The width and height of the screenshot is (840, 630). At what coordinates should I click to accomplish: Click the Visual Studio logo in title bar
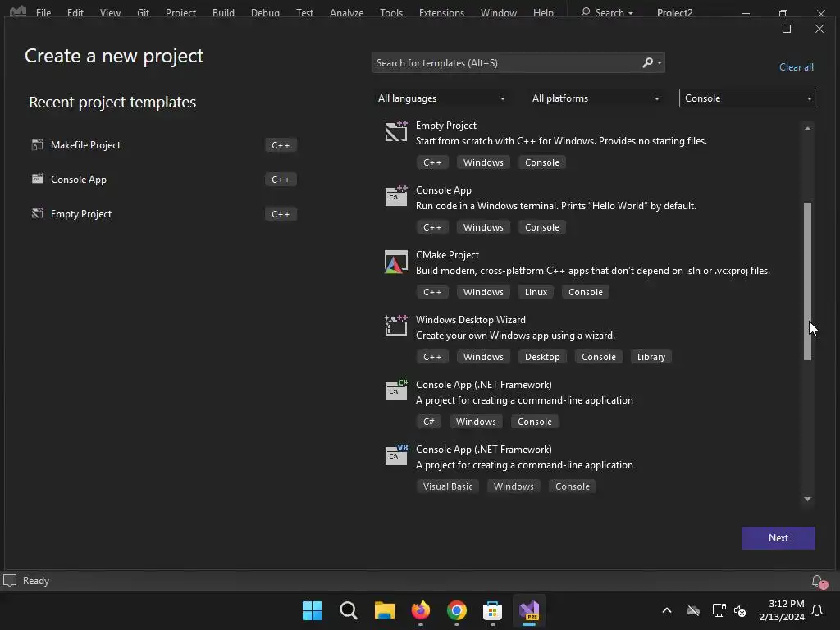(x=18, y=11)
